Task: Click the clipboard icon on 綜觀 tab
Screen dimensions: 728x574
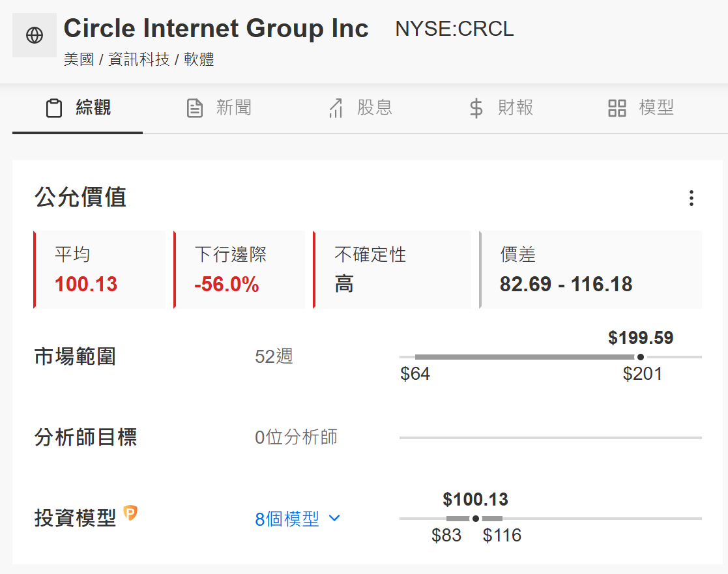Action: (54, 108)
